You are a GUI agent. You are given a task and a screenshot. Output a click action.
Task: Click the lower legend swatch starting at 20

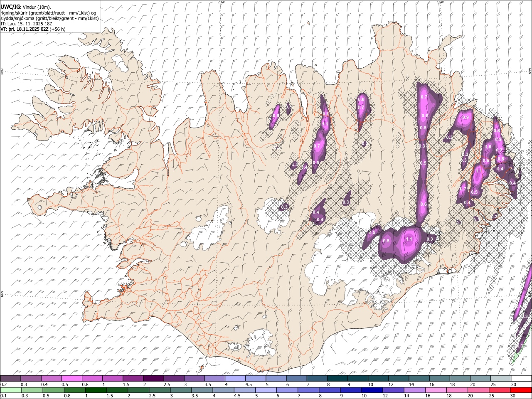tap(478, 390)
